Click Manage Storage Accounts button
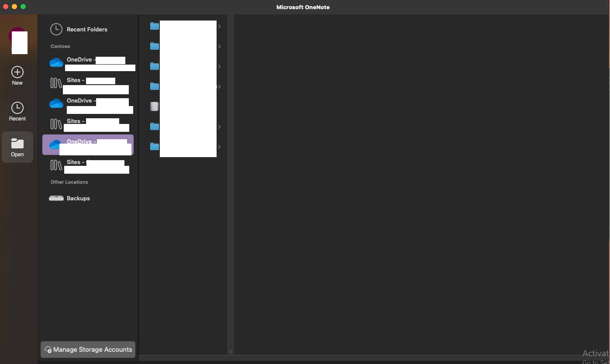The image size is (610, 364). click(x=88, y=350)
